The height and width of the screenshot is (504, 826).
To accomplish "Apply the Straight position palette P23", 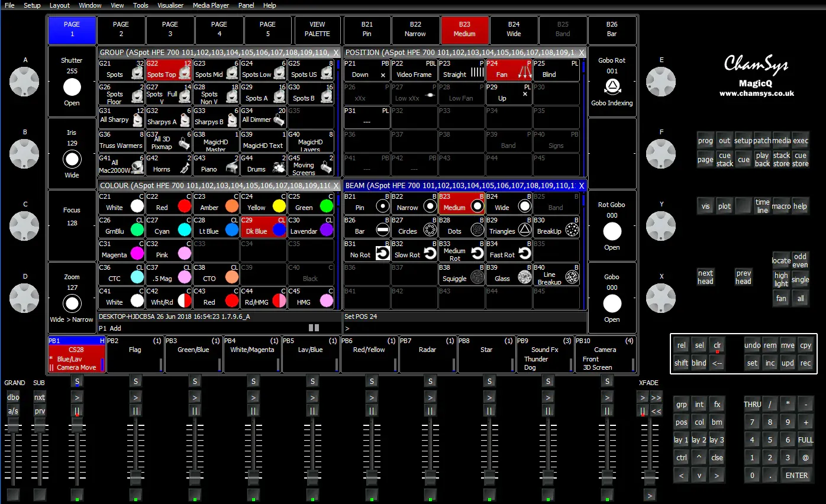I will (x=462, y=70).
